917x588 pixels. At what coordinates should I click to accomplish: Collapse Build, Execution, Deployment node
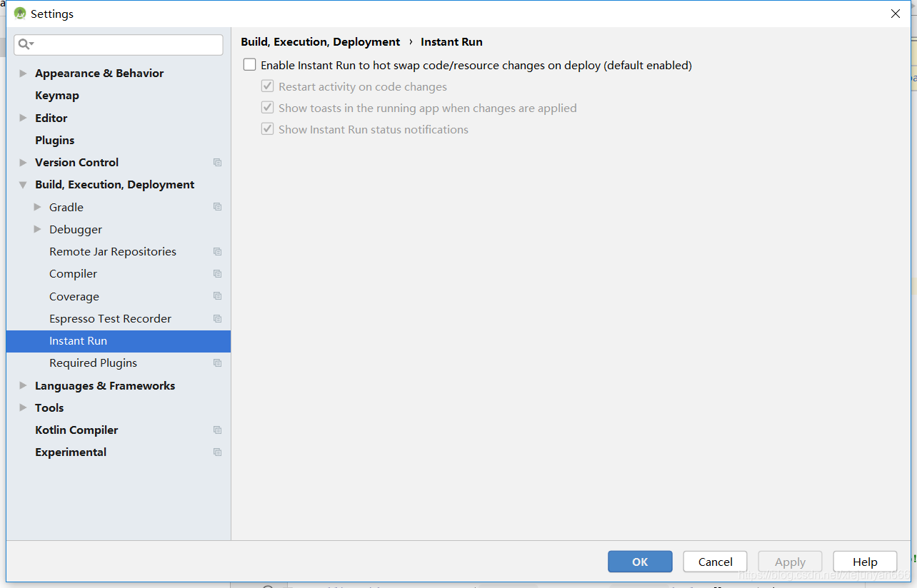[23, 185]
